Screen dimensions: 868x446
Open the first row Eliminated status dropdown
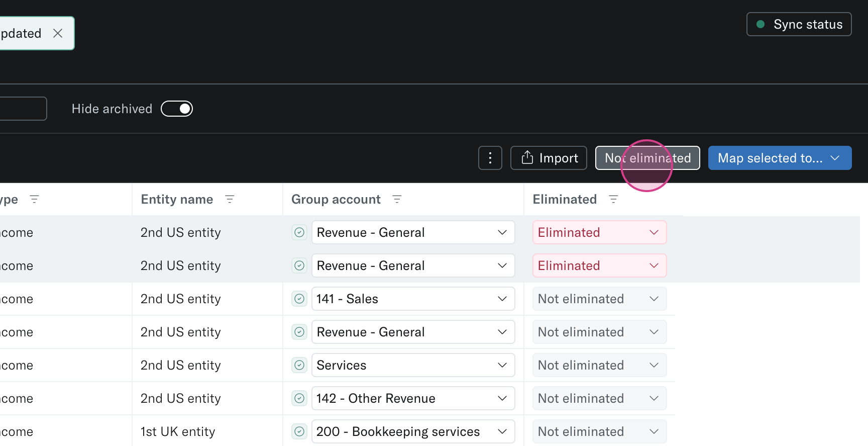coord(599,232)
